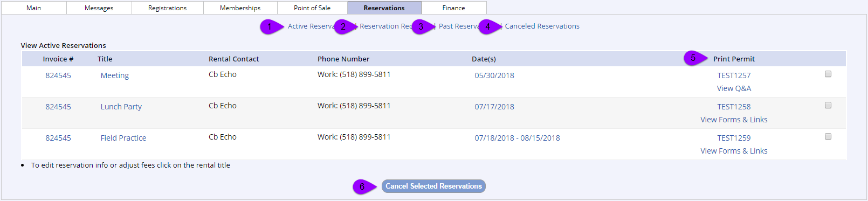
Task: Open the Main tab
Action: point(33,8)
